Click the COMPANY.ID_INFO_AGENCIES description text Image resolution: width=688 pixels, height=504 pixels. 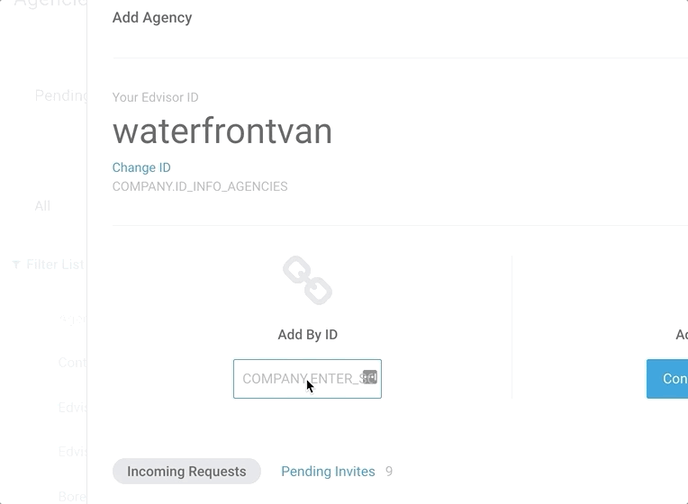point(200,186)
